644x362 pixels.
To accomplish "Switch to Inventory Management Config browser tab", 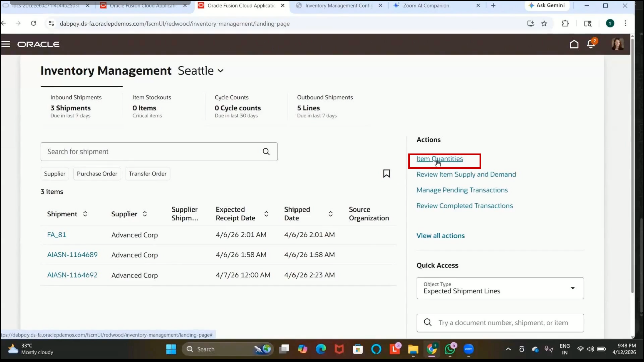I will (x=339, y=6).
